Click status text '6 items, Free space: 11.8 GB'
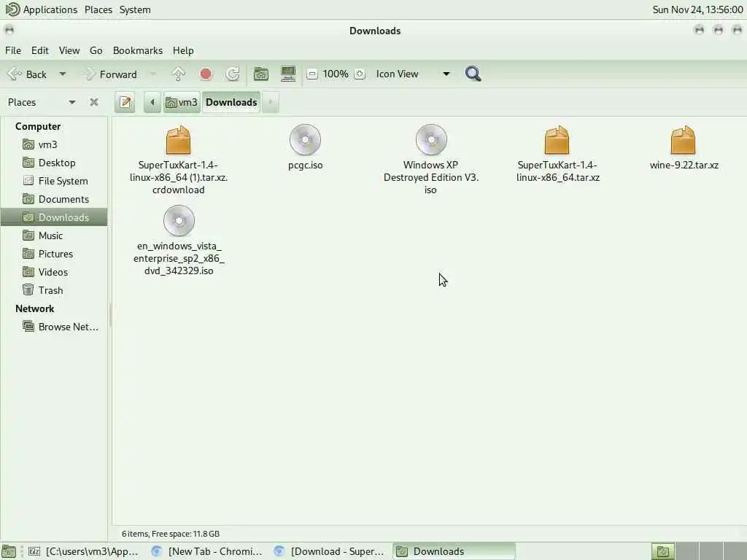 tap(171, 534)
